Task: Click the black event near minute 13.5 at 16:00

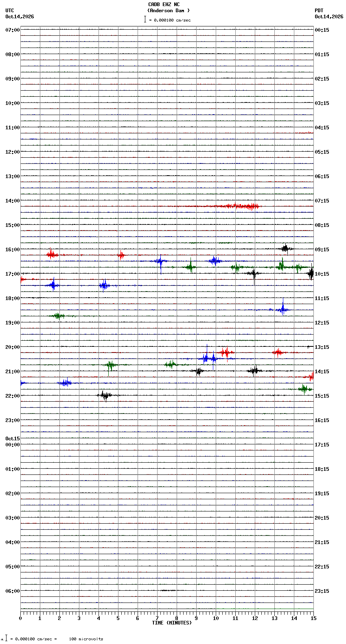Action: click(286, 248)
